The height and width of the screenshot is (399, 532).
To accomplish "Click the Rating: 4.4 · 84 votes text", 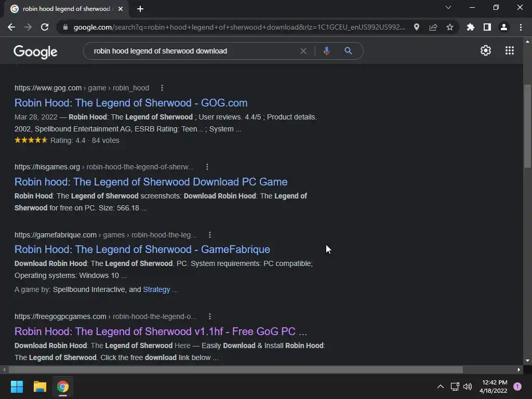I will coord(85,140).
